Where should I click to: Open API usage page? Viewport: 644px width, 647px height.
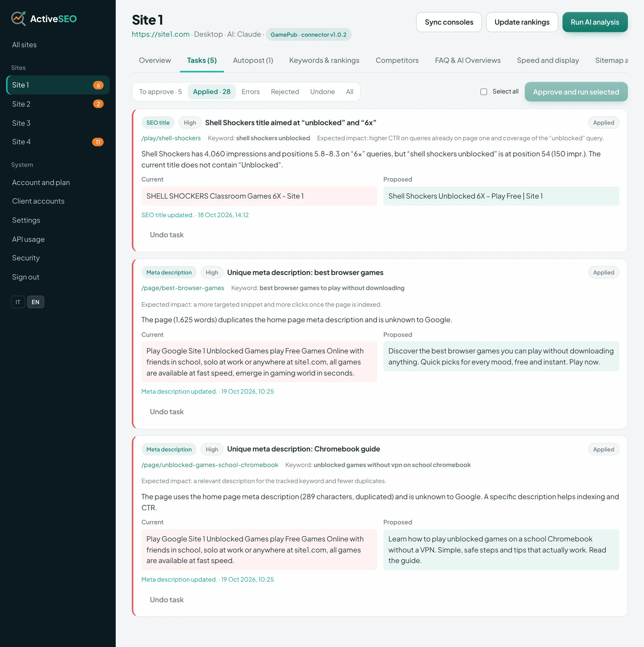58,239
